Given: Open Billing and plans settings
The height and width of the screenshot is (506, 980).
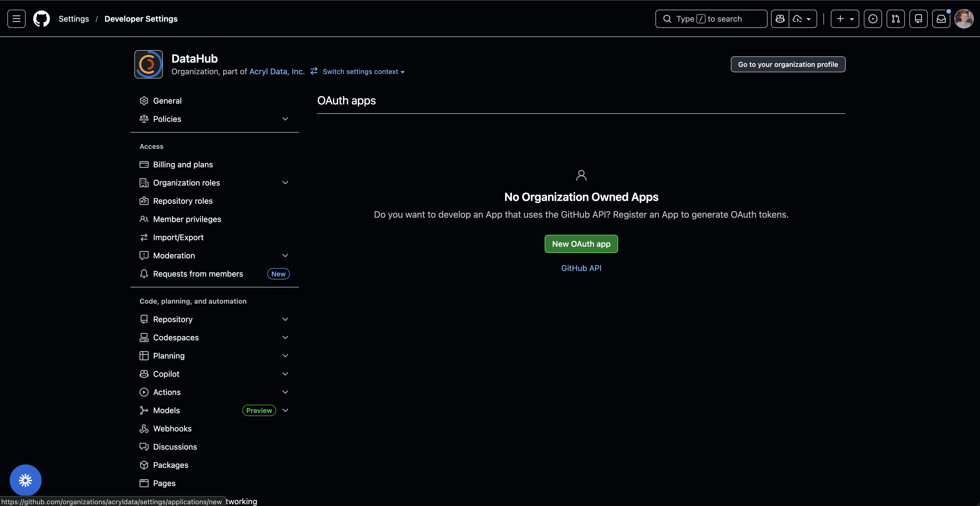Looking at the screenshot, I should point(183,164).
